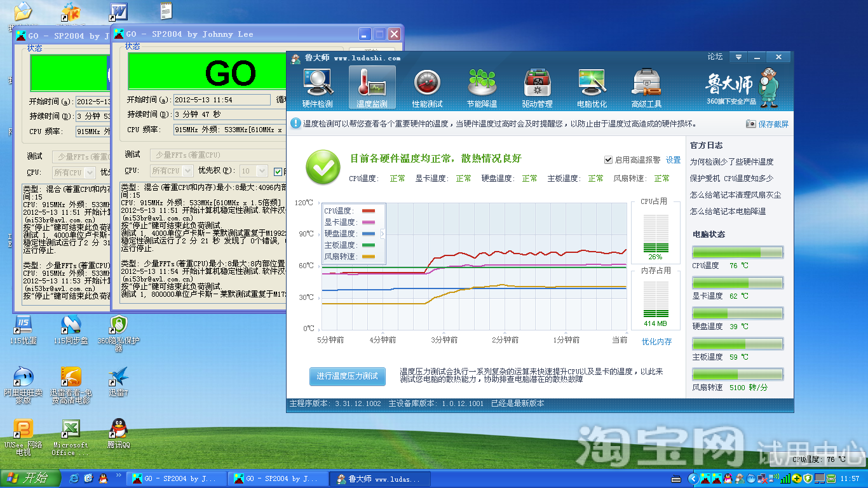
Task: Open 所有CPU dropdown in front SP2004 window
Action: coord(172,171)
